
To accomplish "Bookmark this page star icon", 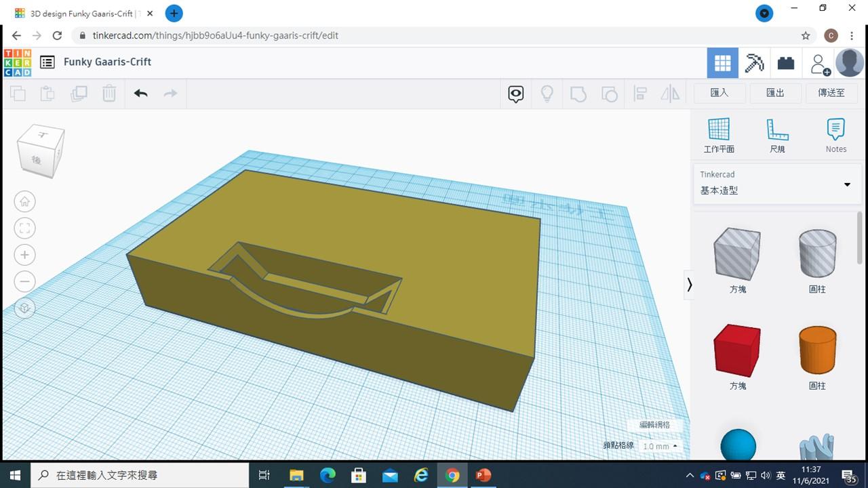I will point(806,35).
